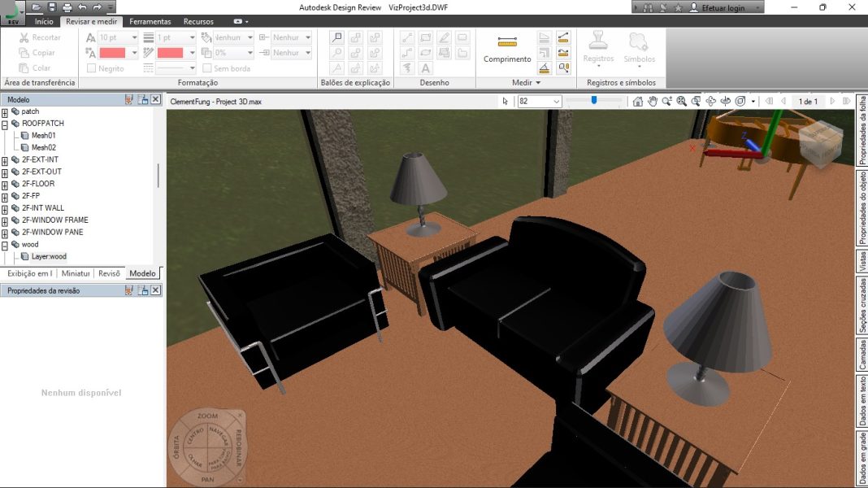Check the Sem borda option
This screenshot has height=488, width=868.
(206, 69)
